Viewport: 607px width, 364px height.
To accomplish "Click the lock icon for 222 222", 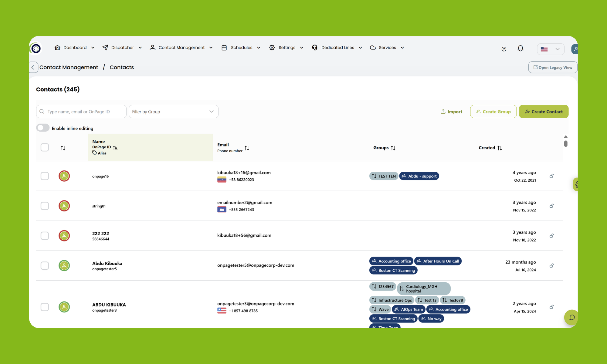I will pyautogui.click(x=552, y=236).
